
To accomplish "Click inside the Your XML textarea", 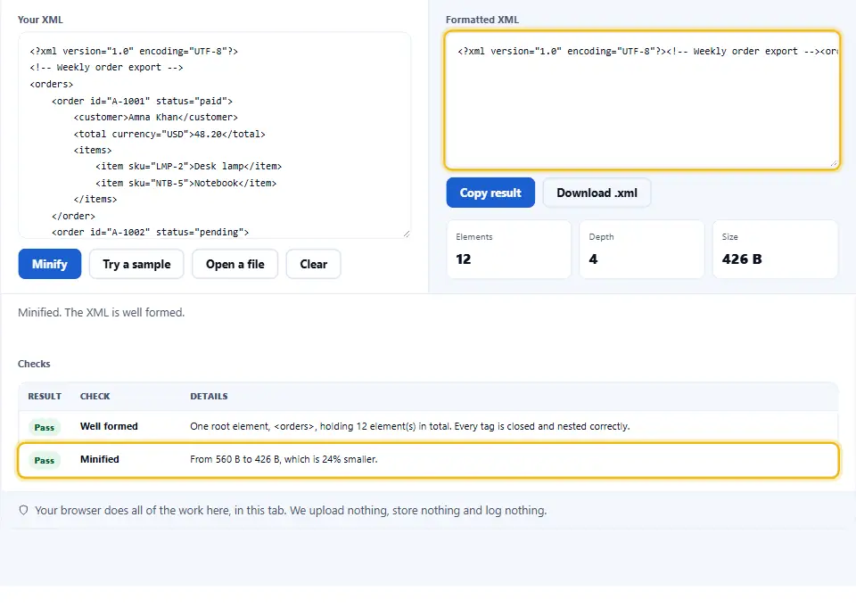I will point(215,136).
